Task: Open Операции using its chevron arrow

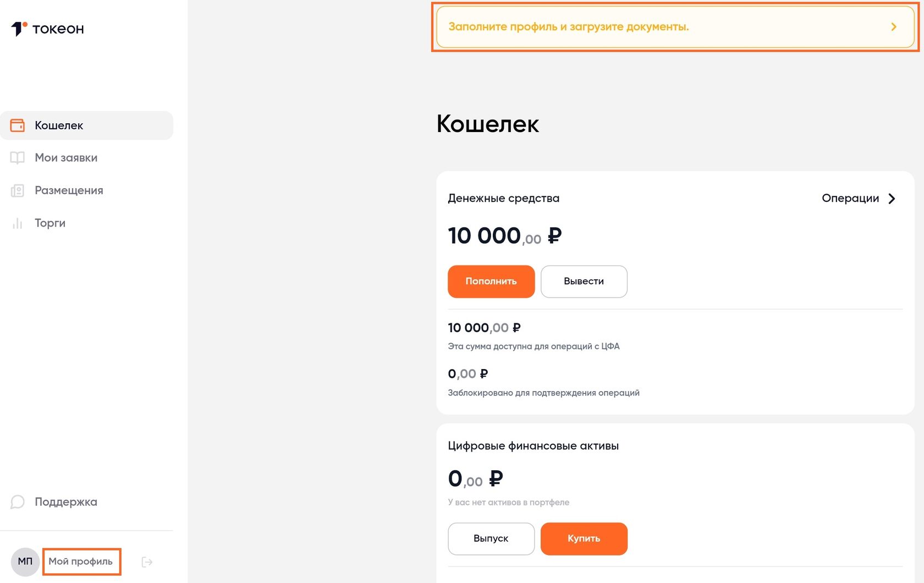Action: click(x=892, y=199)
